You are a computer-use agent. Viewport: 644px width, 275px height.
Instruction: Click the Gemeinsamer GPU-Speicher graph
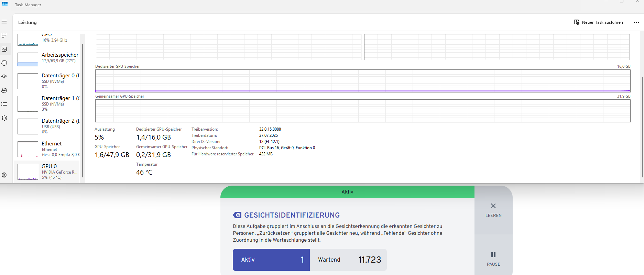click(363, 111)
